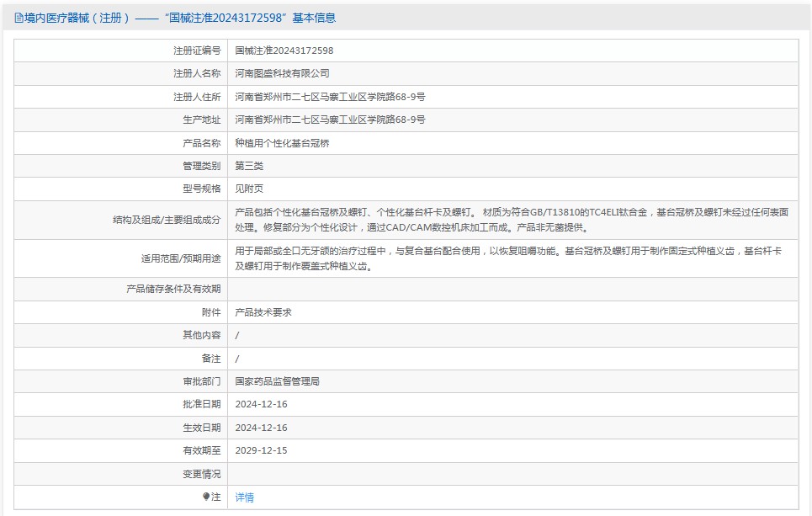The image size is (812, 516).
Task: Click the intended use text starting 用于局部或全口无牙颌
Action: 508,258
